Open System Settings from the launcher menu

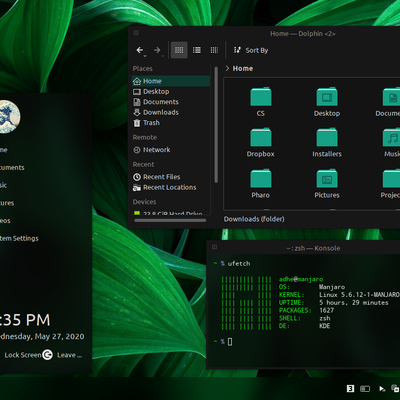[19, 238]
